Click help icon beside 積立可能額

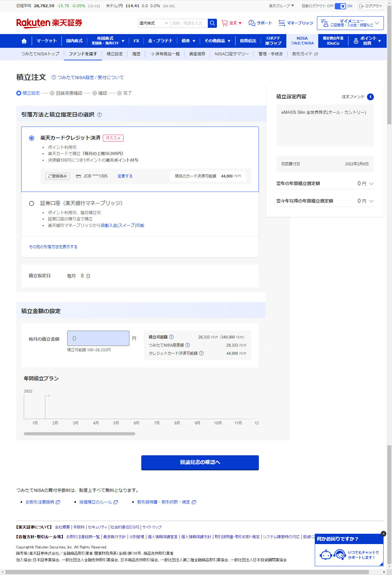pyautogui.click(x=171, y=337)
